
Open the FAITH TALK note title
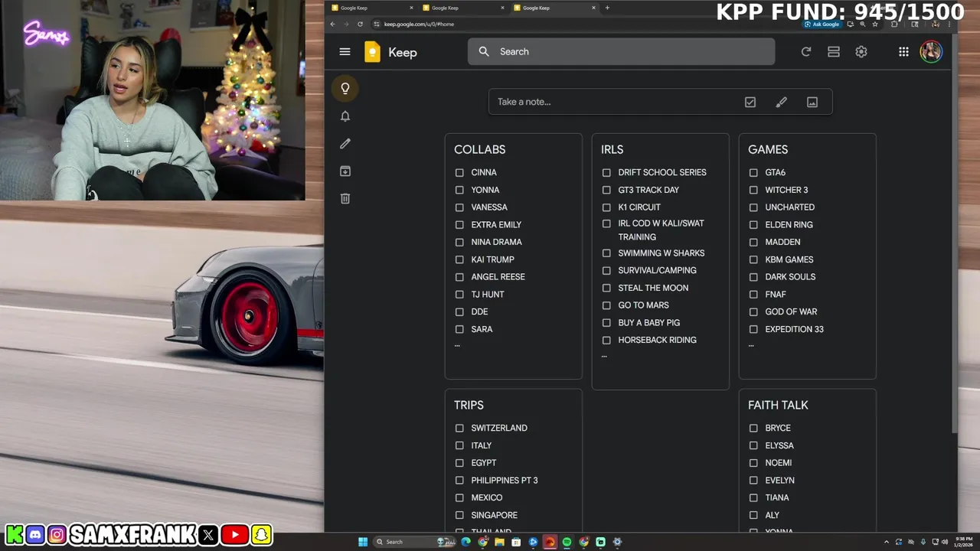tap(778, 405)
